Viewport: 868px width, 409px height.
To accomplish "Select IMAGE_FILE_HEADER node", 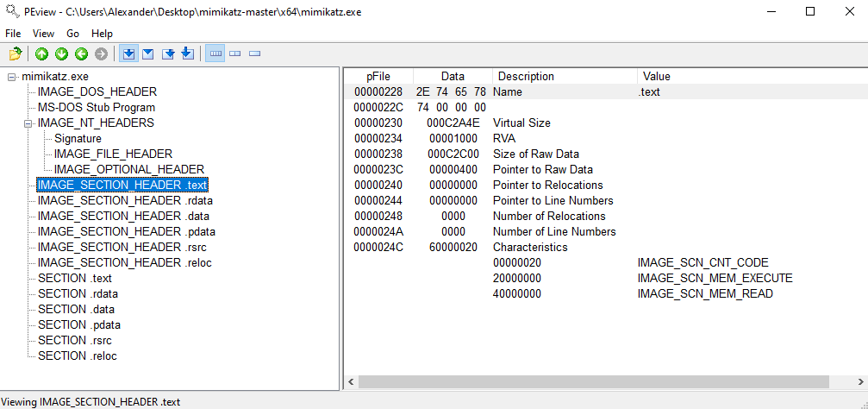I will 114,154.
